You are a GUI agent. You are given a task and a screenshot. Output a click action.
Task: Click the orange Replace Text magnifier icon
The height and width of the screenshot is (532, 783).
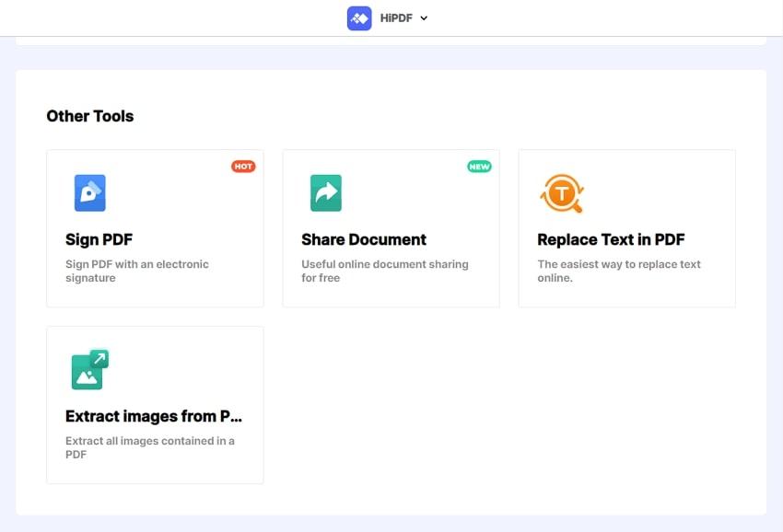[x=561, y=193]
